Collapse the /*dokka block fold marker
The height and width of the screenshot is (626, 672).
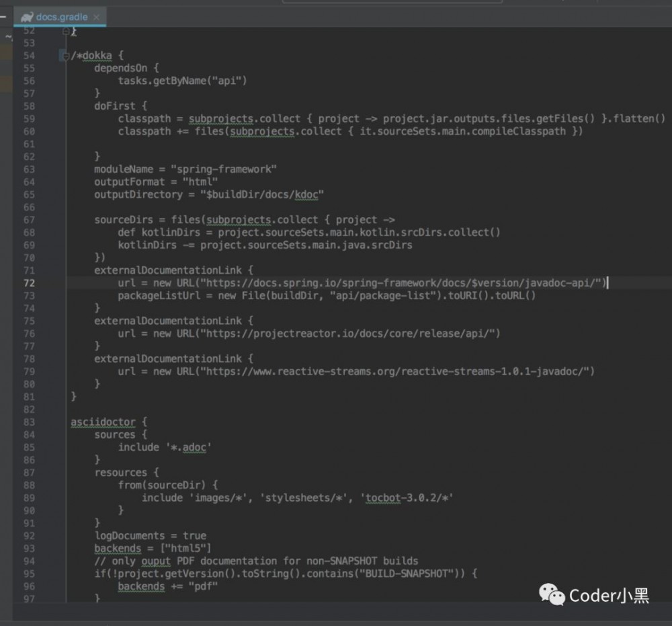click(66, 56)
